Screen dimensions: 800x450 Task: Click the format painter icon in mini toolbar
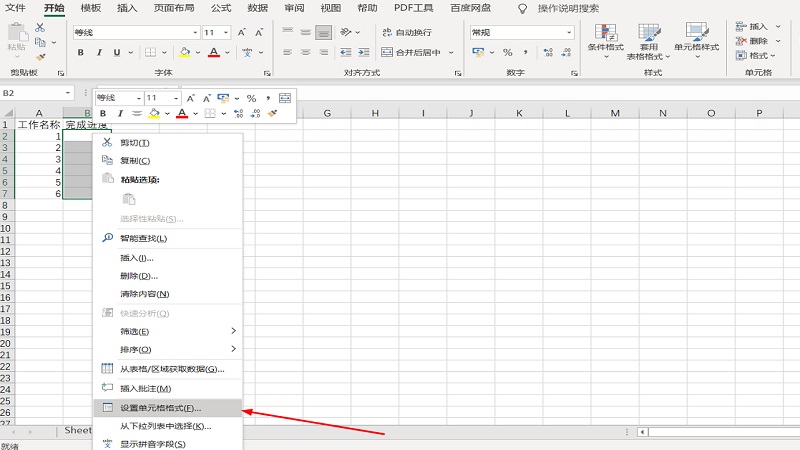click(x=272, y=114)
